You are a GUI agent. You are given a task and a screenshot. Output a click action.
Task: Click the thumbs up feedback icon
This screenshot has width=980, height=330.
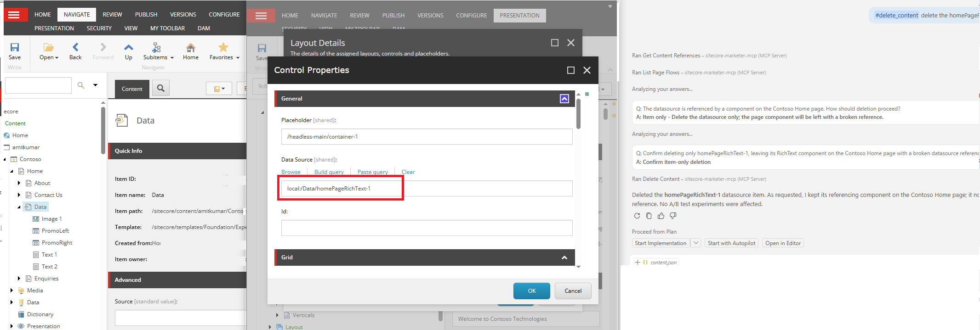(x=661, y=216)
